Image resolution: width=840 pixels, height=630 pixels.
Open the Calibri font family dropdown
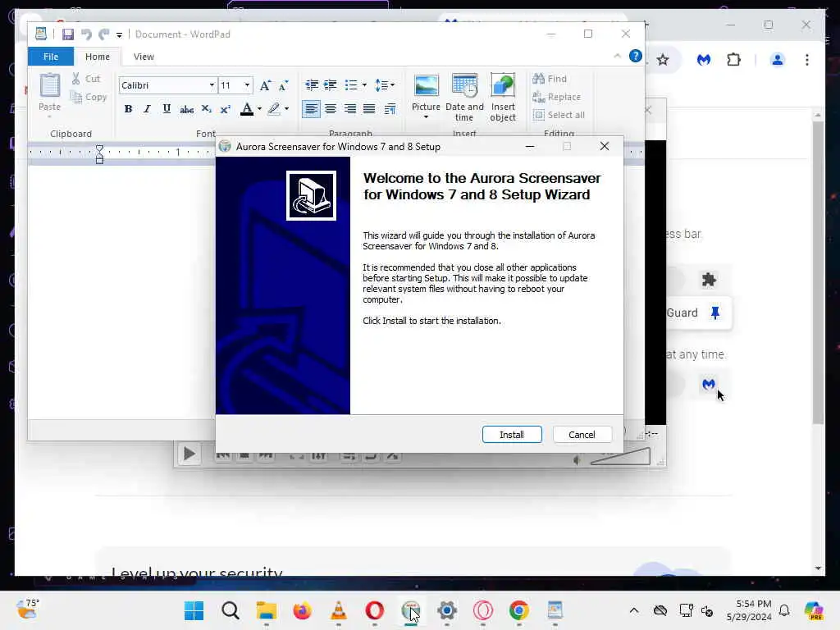(212, 85)
